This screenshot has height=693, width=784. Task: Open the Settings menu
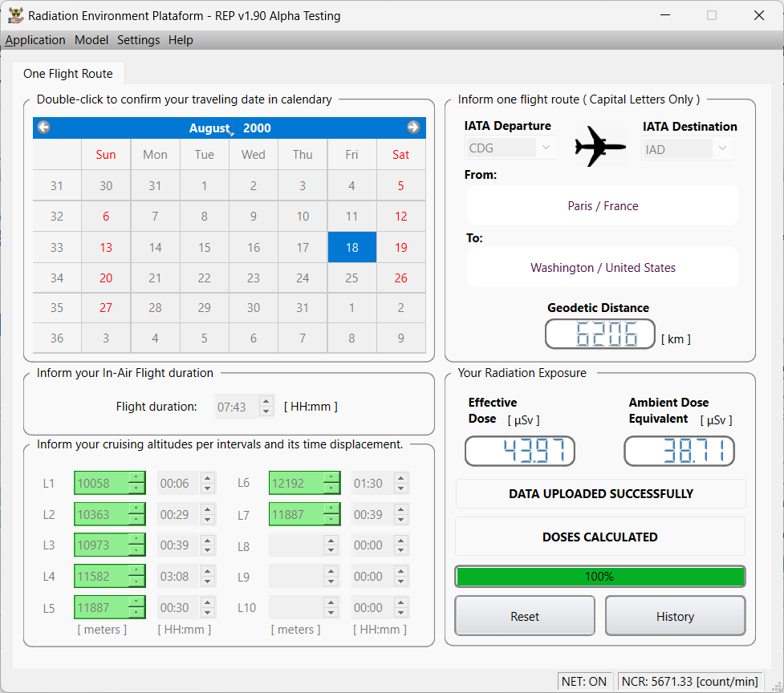point(138,40)
